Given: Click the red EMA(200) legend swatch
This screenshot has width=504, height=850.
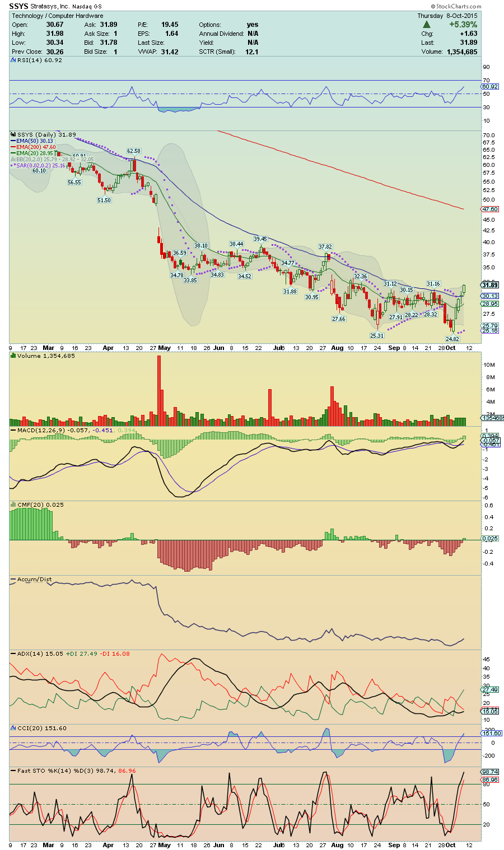Looking at the screenshot, I should 13,147.
